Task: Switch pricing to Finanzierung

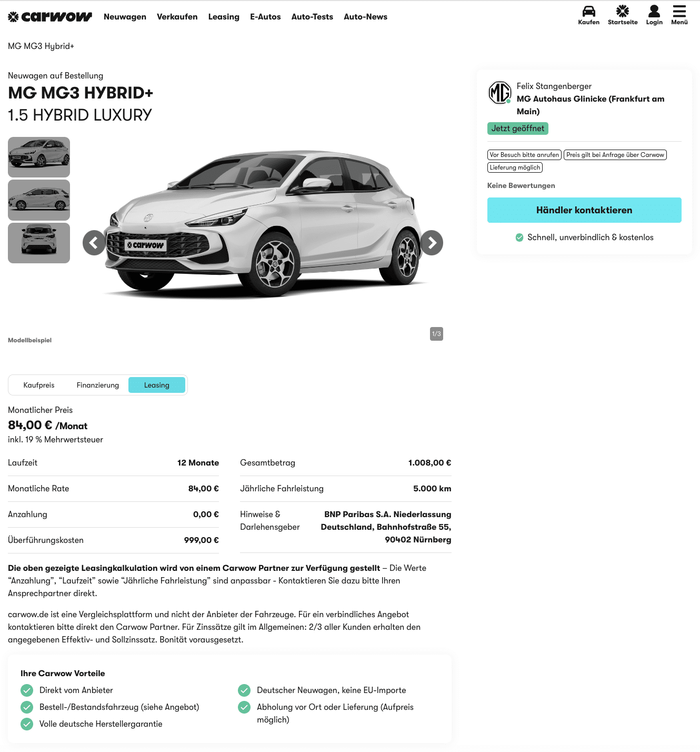Action: tap(98, 385)
